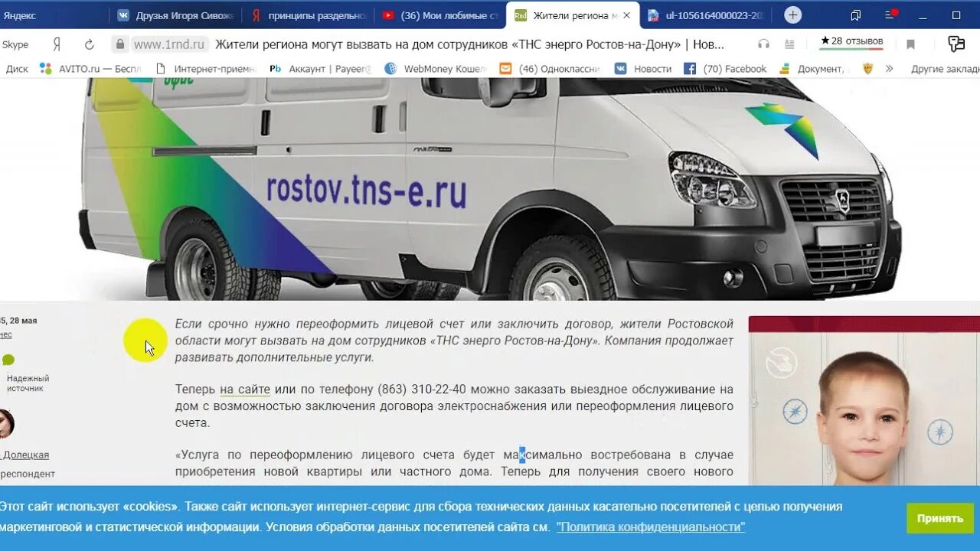Open the Интернет-приемн bookmark
Image resolution: width=980 pixels, height=551 pixels.
click(206, 69)
